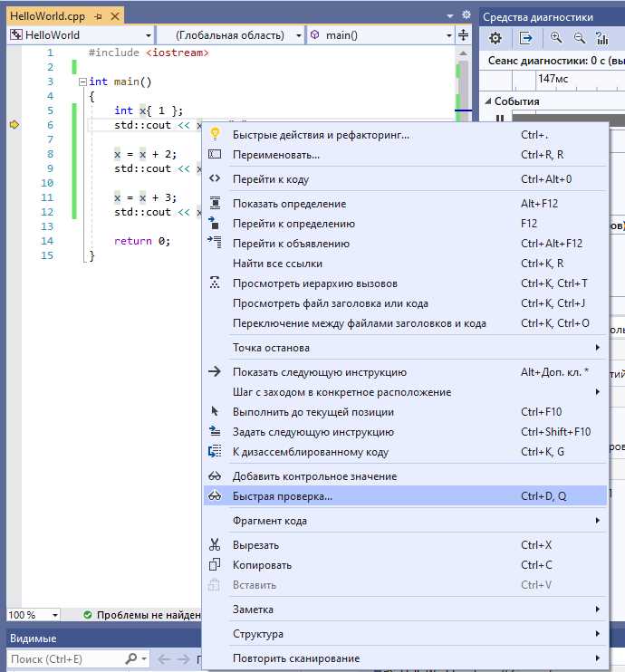Click the pin icon on HelloWorld.cpp tab
The height and width of the screenshot is (672, 625).
[x=98, y=16]
